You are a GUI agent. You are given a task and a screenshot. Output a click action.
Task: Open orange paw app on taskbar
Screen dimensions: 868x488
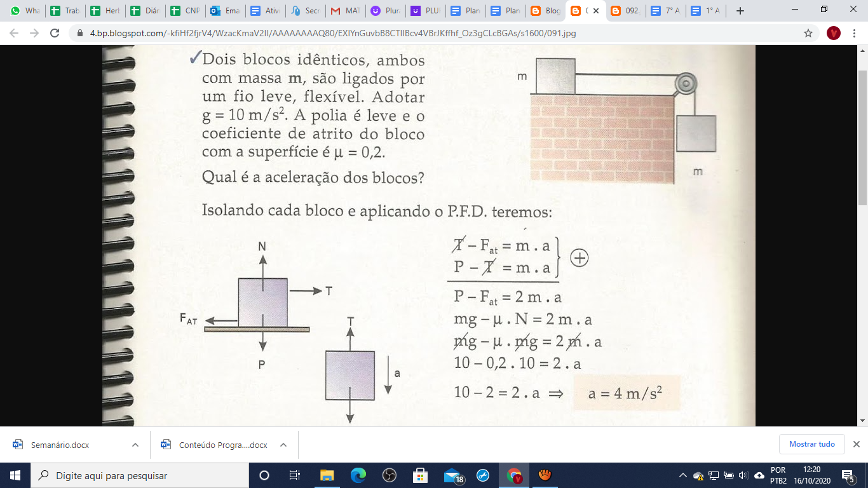(x=545, y=475)
